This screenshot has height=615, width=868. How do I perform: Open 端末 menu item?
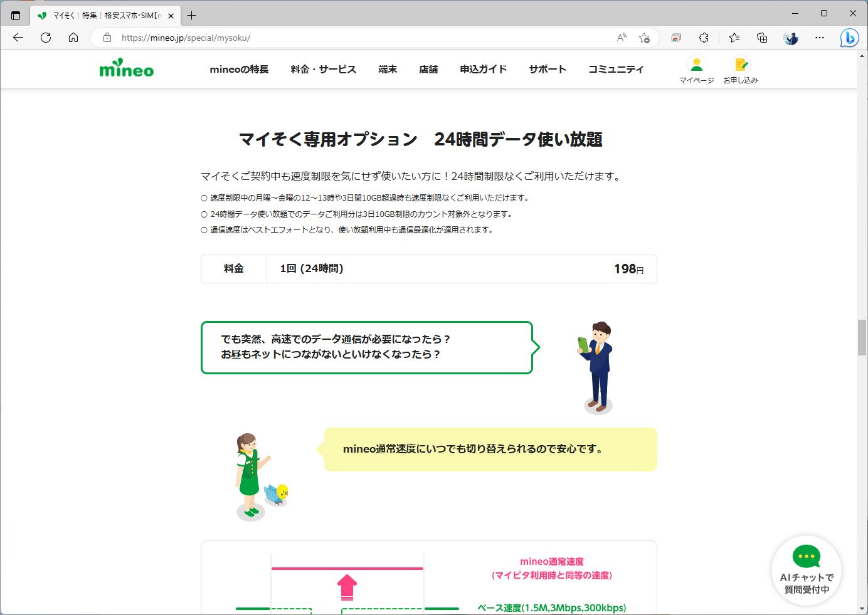click(388, 69)
